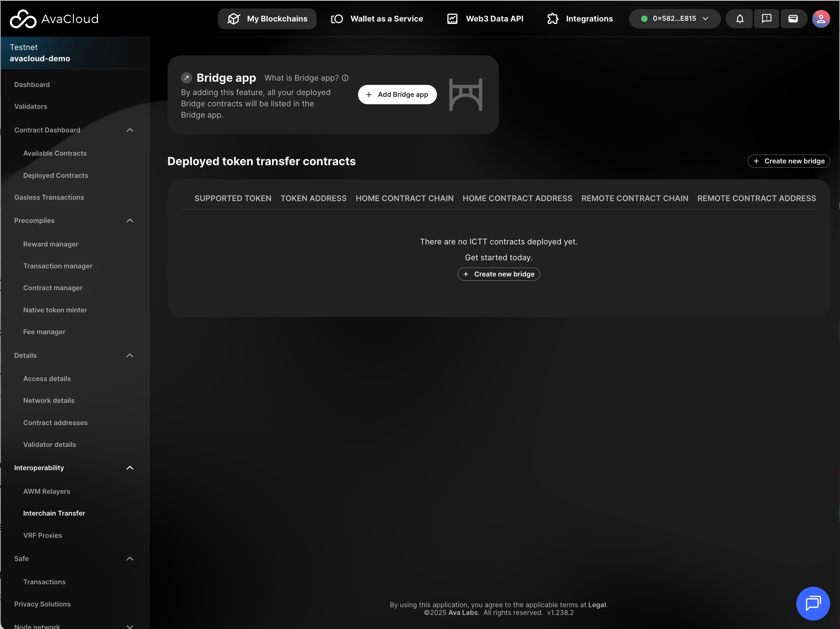Open the blue chat support bubble
This screenshot has height=629, width=840.
[x=813, y=603]
